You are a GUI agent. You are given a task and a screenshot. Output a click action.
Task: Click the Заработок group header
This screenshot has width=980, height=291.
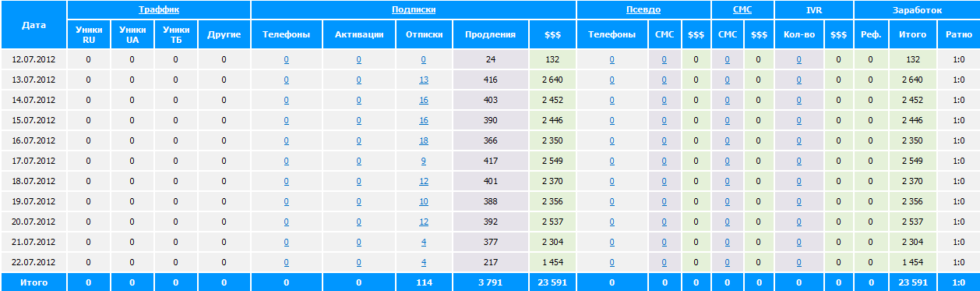pos(917,10)
